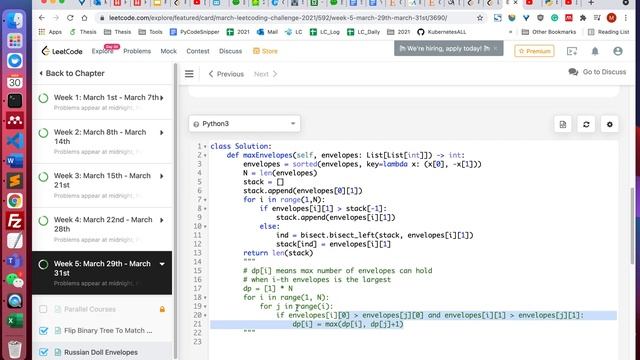
Task: Open Microsoft Word from the dock
Action: pos(15,161)
